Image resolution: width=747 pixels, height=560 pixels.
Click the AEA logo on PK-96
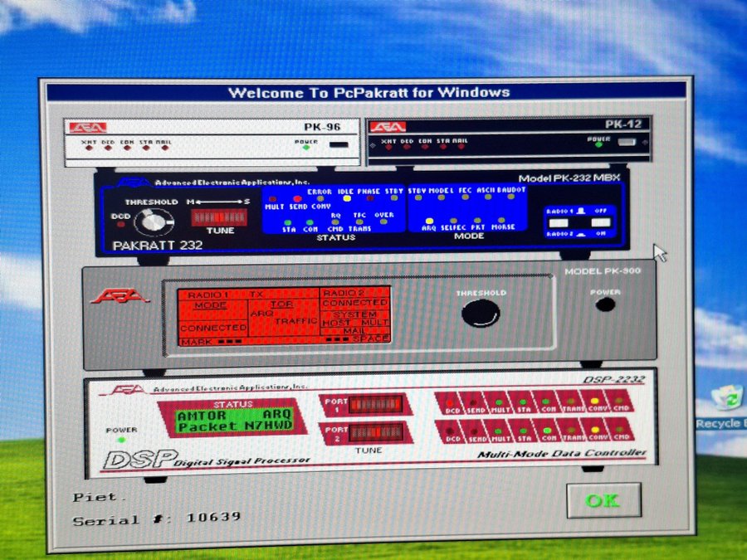pyautogui.click(x=88, y=128)
